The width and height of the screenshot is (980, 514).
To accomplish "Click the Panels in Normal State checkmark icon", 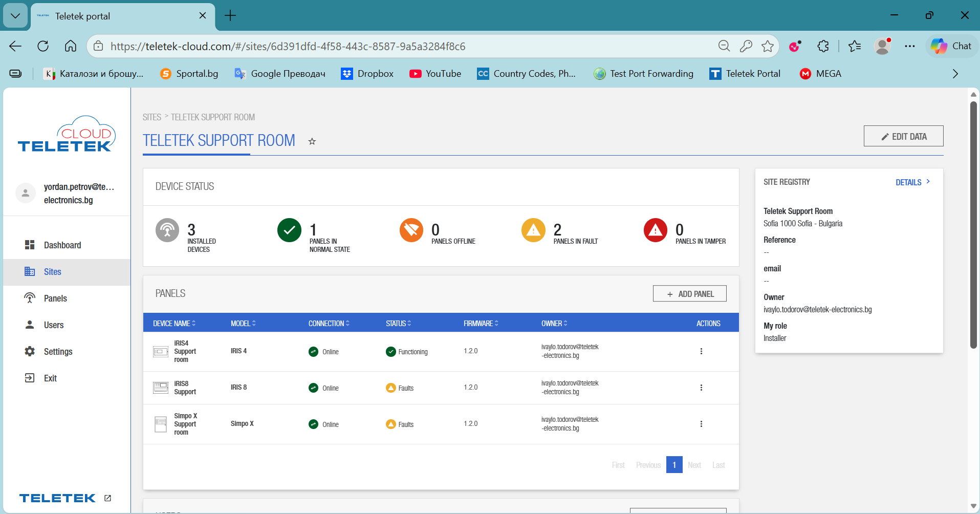I will click(289, 230).
